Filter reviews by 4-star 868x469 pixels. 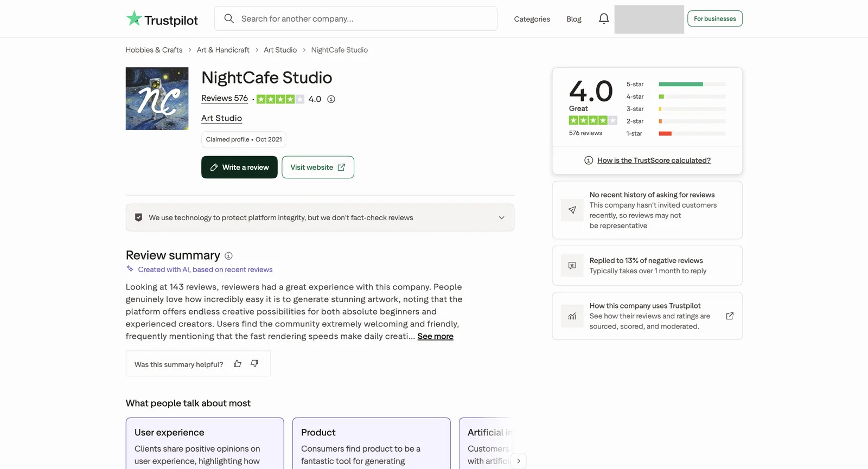pyautogui.click(x=676, y=97)
